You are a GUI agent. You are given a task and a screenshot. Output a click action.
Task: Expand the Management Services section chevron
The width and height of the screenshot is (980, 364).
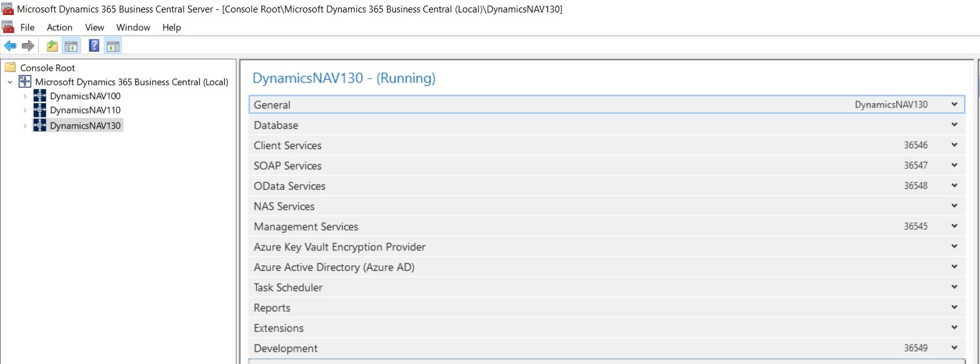tap(954, 226)
